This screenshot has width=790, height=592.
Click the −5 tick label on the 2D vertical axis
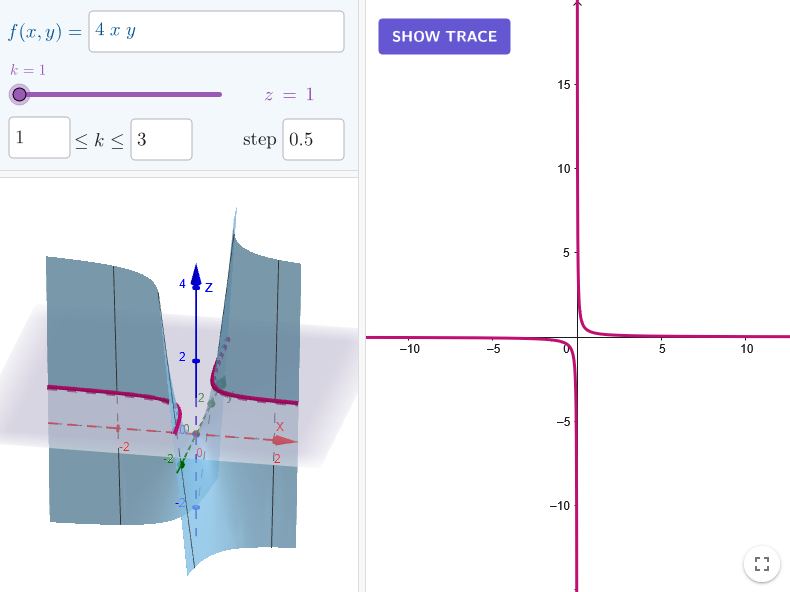pyautogui.click(x=562, y=421)
